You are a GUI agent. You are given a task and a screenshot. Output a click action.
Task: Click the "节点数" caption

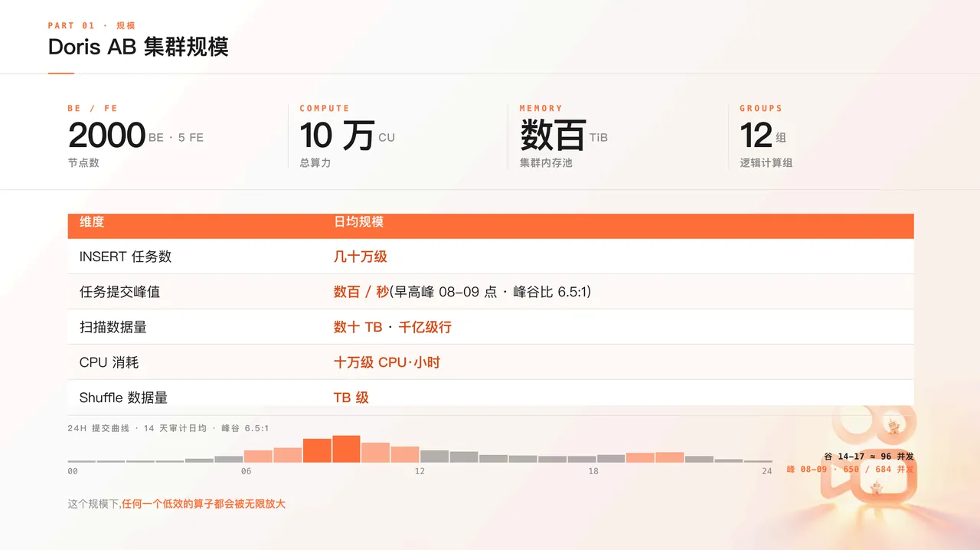click(83, 163)
